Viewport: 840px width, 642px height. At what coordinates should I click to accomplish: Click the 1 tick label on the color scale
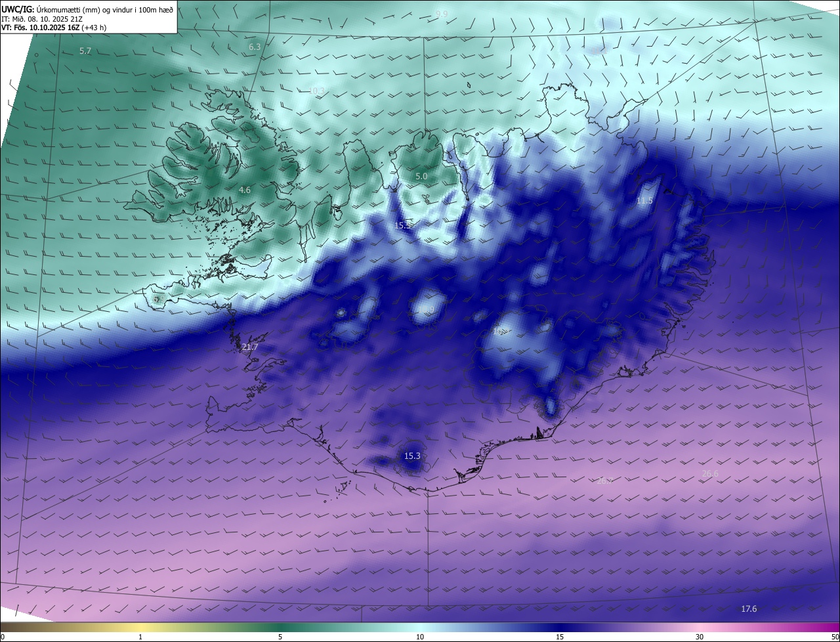coord(140,637)
